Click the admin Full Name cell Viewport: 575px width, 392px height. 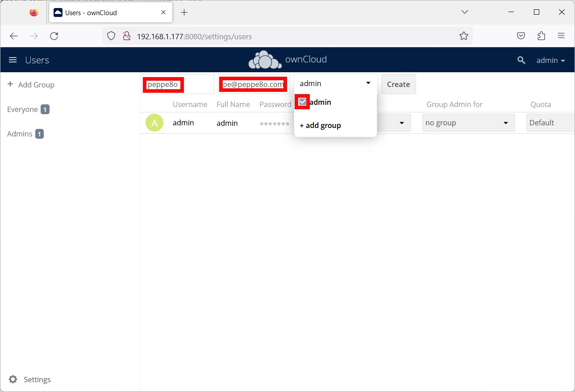click(x=227, y=123)
